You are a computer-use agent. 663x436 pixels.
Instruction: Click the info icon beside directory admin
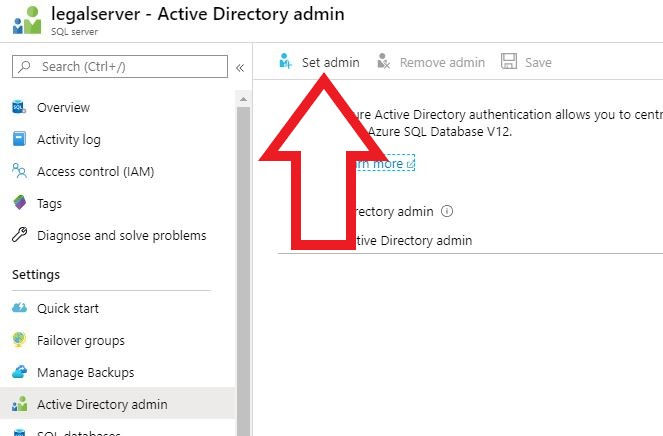[x=447, y=211]
